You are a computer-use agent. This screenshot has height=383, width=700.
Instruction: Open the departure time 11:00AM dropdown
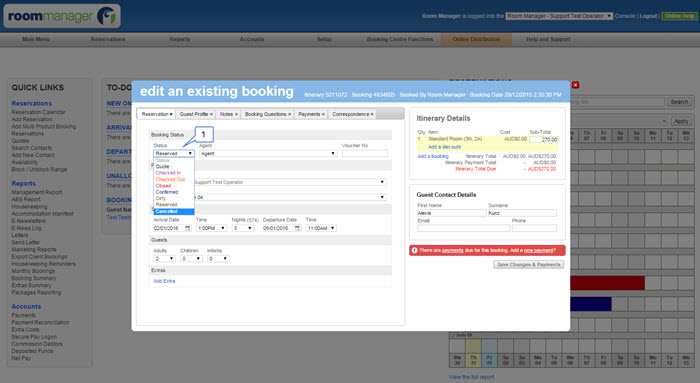pos(321,228)
